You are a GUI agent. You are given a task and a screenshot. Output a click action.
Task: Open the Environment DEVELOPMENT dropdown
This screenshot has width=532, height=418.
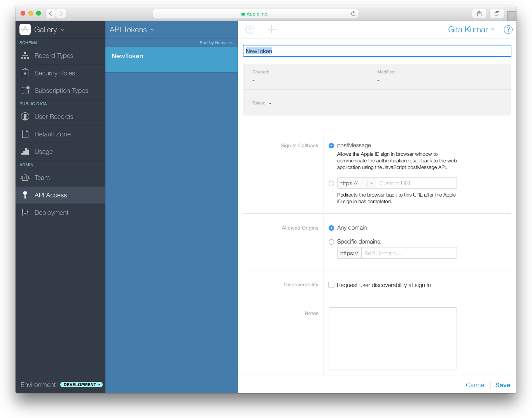coord(81,385)
